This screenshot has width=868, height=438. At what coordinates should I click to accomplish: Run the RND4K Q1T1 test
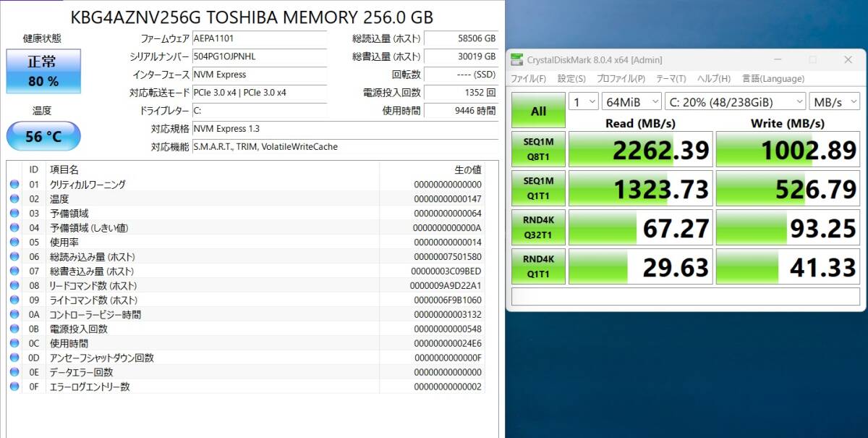coord(538,266)
